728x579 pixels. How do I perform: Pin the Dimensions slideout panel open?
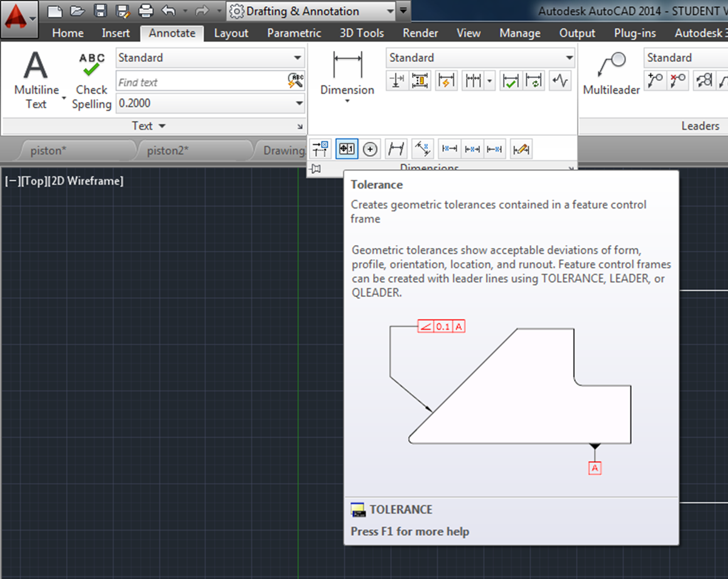pos(315,169)
